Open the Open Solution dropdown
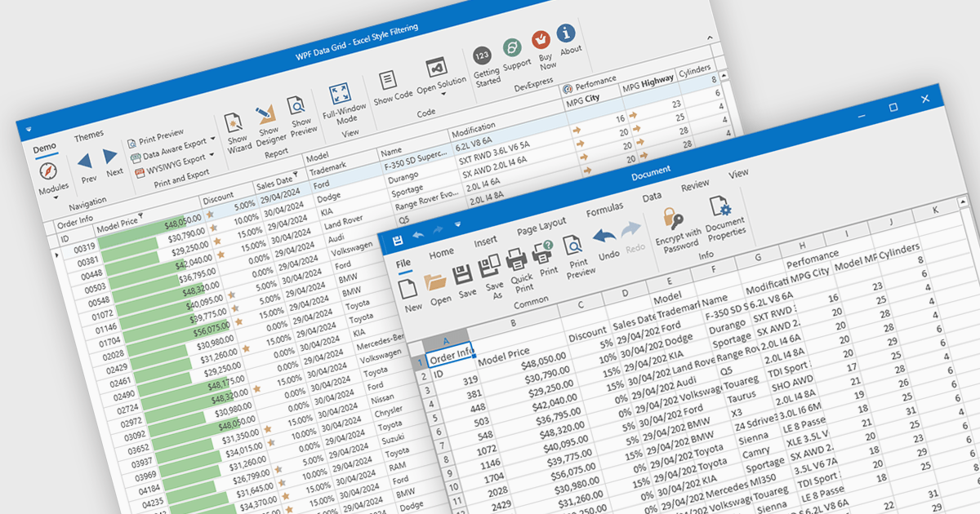Viewport: 980px width, 514px height. [x=444, y=94]
